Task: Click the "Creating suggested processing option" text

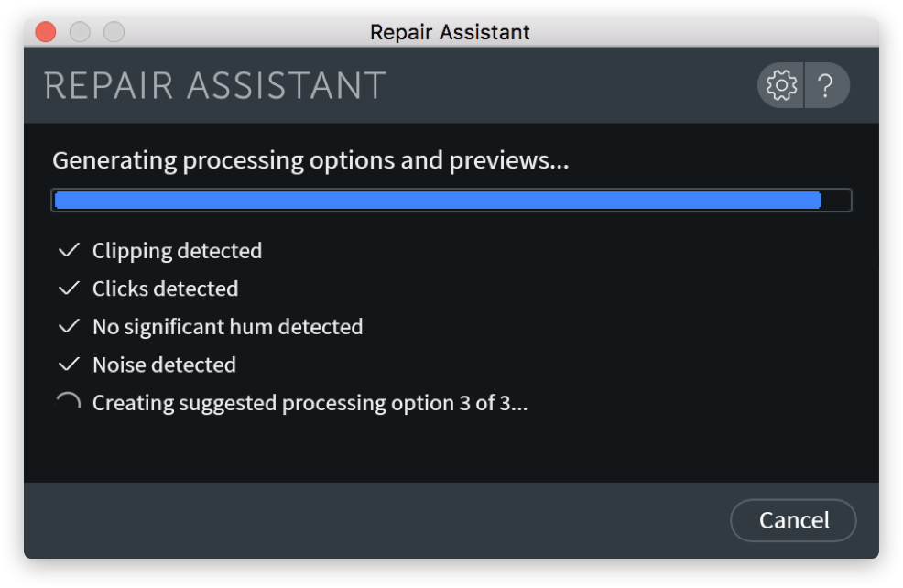Action: point(310,404)
